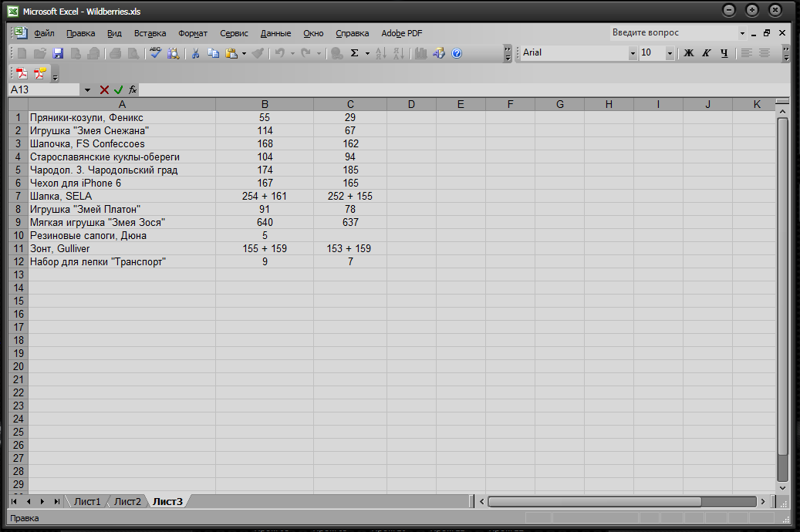
Task: Select column B header
Action: [x=265, y=104]
